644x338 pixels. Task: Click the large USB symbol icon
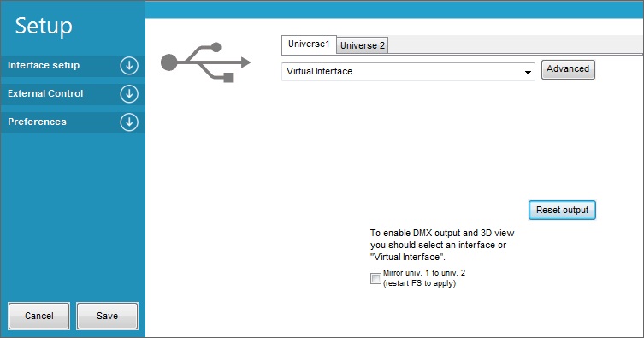point(205,62)
